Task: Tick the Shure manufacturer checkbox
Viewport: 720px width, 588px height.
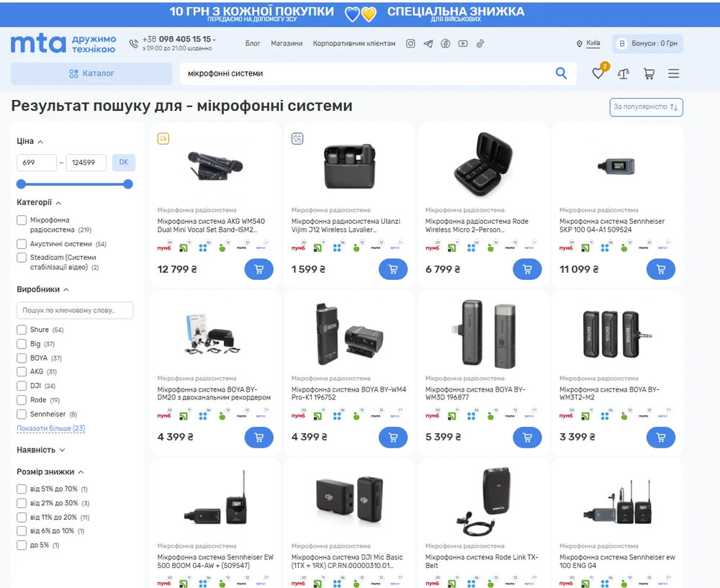Action: (22, 330)
